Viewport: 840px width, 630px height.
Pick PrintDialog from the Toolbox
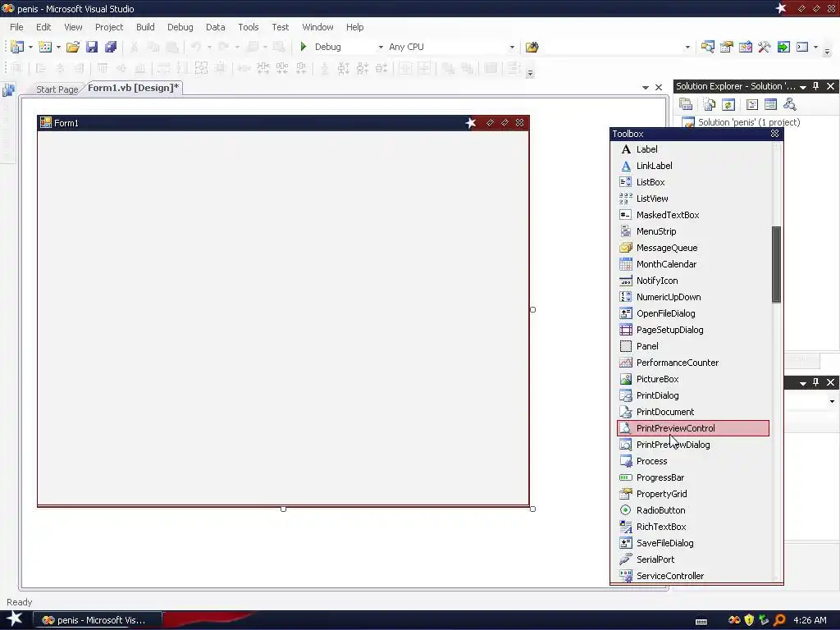point(693,395)
